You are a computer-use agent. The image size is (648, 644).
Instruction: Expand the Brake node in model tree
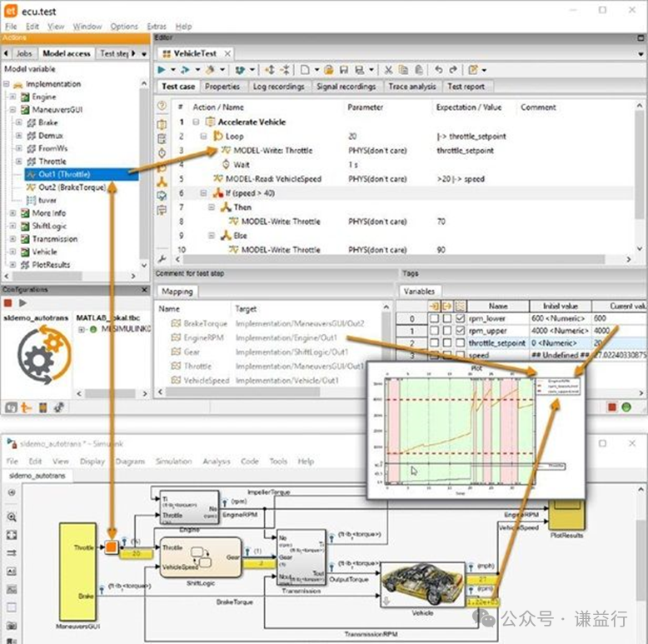(x=19, y=122)
